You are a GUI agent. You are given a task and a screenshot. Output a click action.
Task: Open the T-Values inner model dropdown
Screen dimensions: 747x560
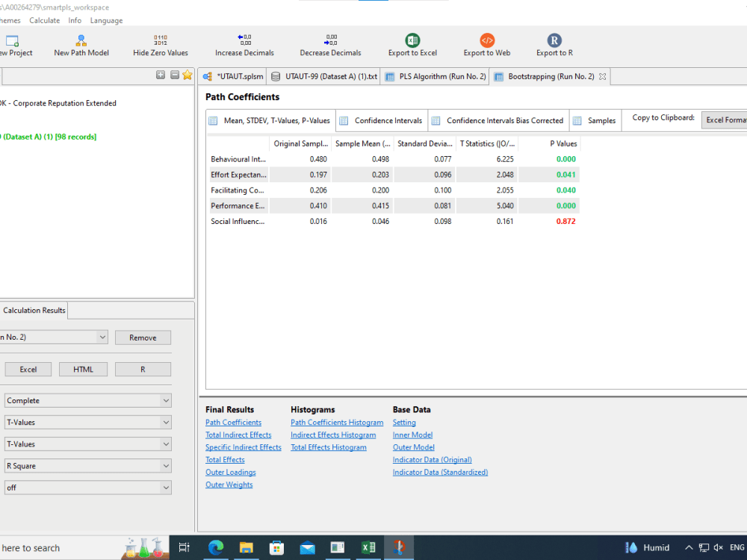point(87,422)
